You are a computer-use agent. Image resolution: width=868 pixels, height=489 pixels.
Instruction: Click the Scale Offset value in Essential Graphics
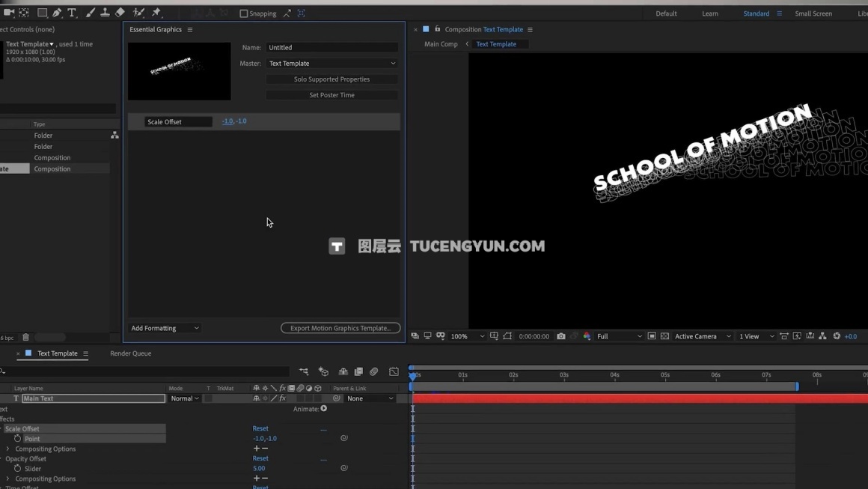pos(234,121)
